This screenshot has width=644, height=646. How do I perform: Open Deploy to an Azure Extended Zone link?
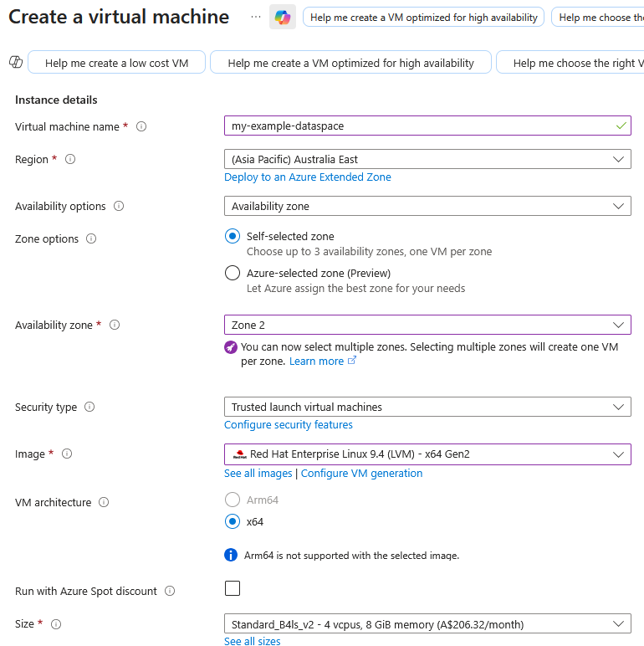(x=308, y=177)
